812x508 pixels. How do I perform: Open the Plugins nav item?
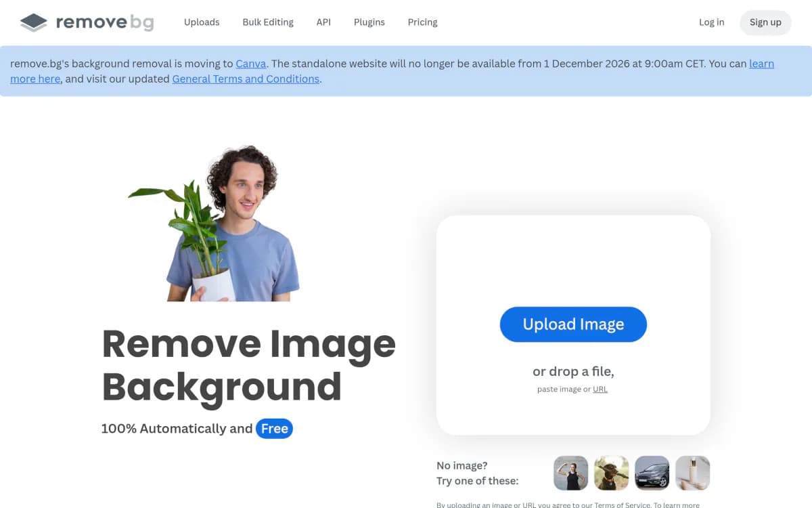click(x=369, y=22)
